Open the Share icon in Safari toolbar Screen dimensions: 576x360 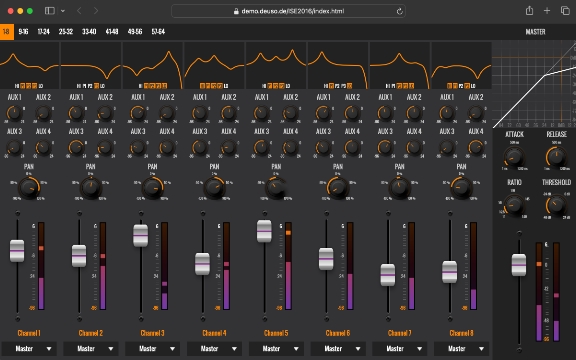click(x=529, y=10)
